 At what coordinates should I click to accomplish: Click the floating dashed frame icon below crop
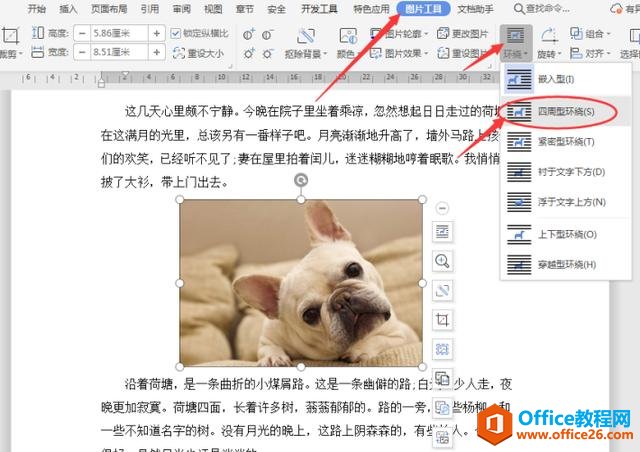(442, 349)
